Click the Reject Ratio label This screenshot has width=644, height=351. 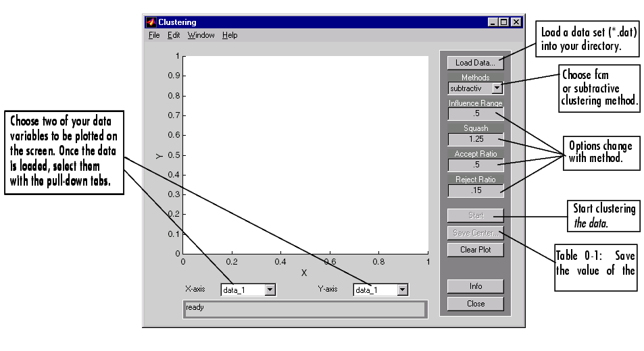tap(476, 180)
